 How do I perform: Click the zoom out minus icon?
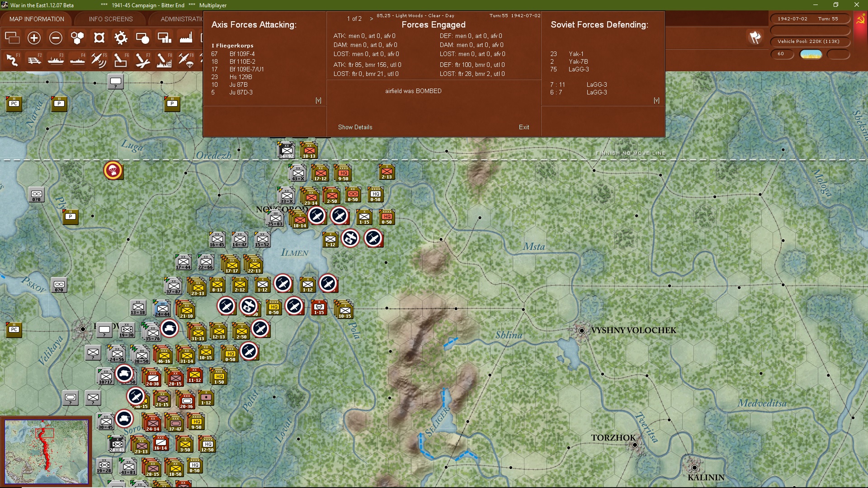click(x=56, y=38)
